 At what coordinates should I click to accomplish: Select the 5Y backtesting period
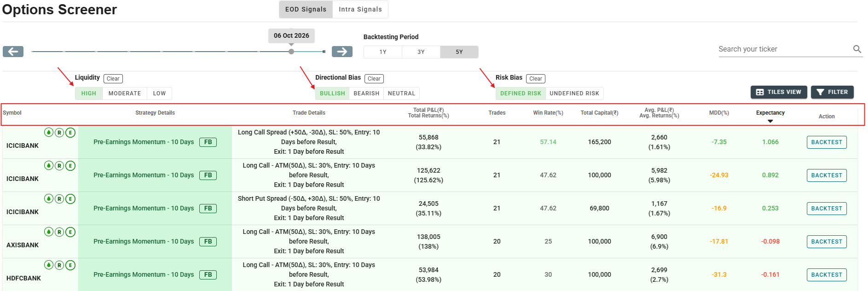point(459,52)
